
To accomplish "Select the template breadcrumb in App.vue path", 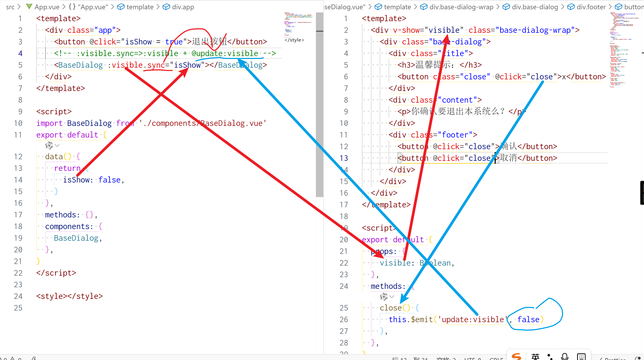I will pos(140,7).
